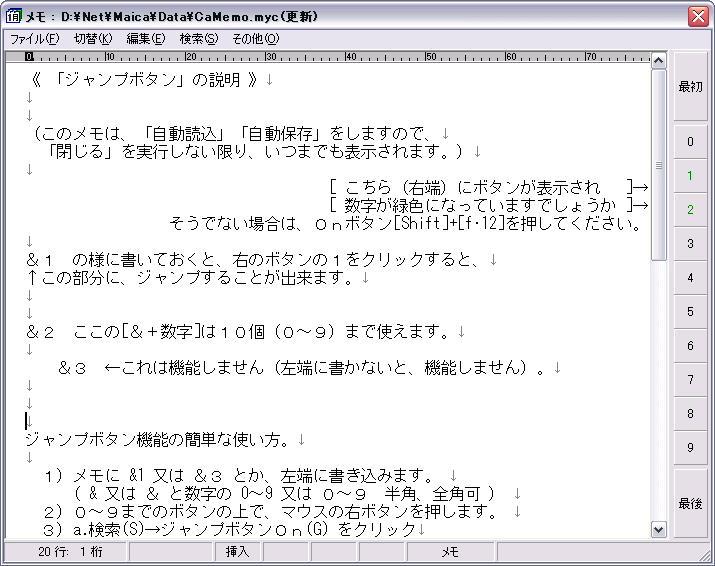The image size is (715, 566).
Task: Select green jump button 2
Action: pos(690,210)
